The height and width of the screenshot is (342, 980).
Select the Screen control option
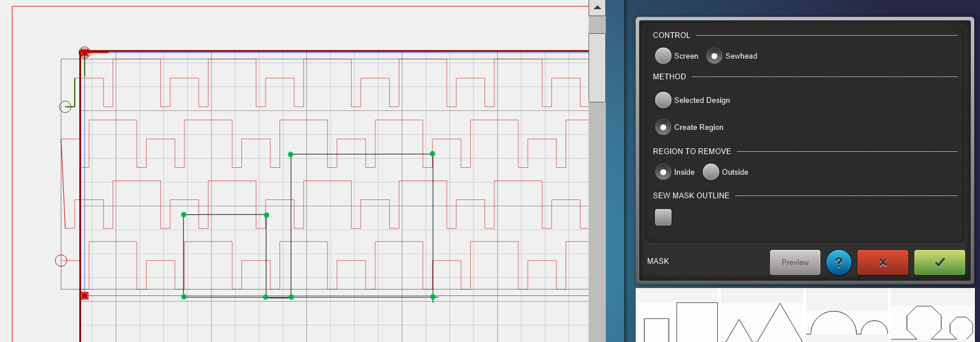coord(663,56)
